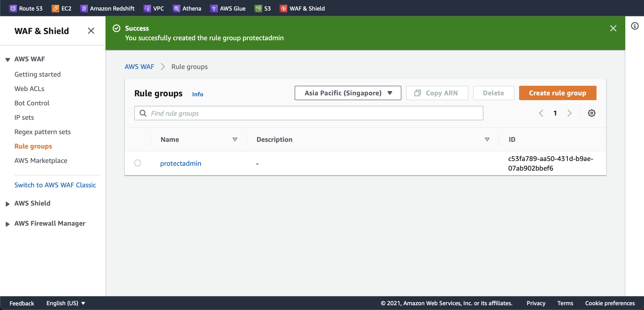
Task: Open table preferences gear icon
Action: (591, 113)
